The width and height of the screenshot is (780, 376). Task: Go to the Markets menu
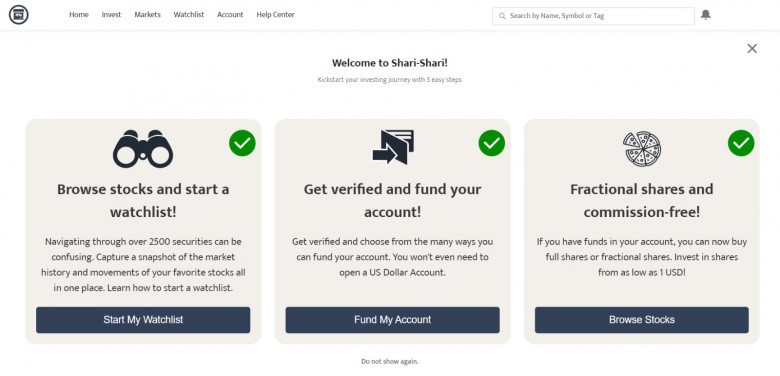click(x=147, y=15)
